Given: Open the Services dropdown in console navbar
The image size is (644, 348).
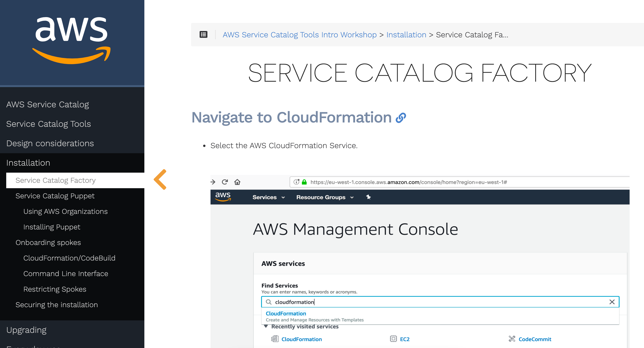Looking at the screenshot, I should pos(269,197).
